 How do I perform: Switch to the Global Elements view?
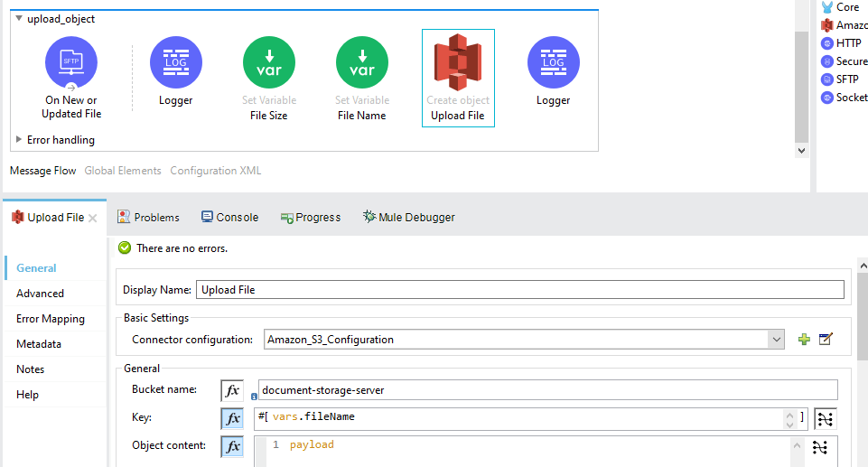(123, 171)
